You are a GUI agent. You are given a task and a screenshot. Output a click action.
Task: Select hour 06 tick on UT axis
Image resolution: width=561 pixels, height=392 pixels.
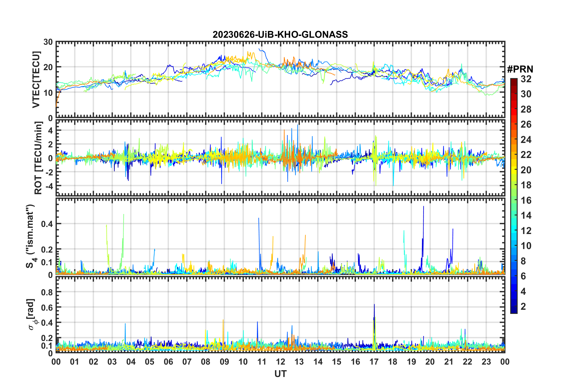pos(168,362)
